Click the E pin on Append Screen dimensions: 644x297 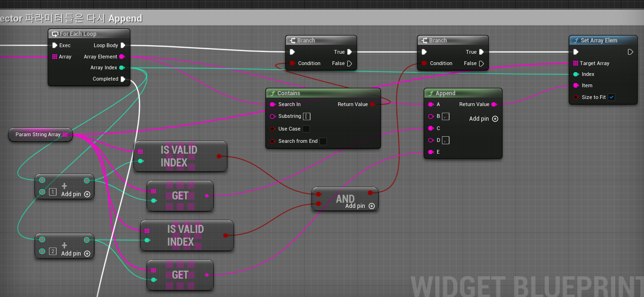(x=431, y=152)
